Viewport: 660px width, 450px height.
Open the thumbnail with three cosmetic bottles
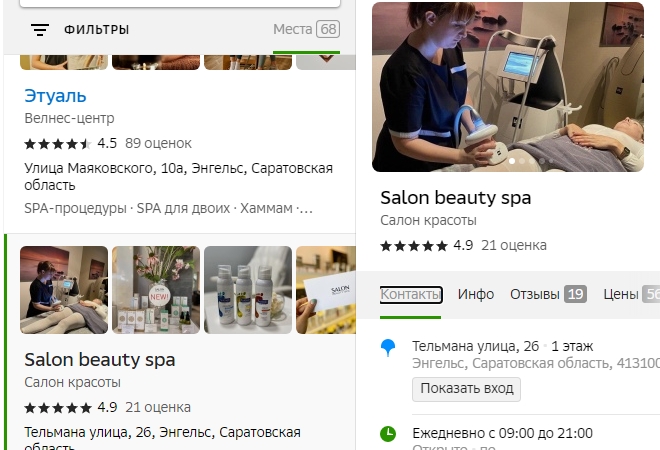(248, 290)
